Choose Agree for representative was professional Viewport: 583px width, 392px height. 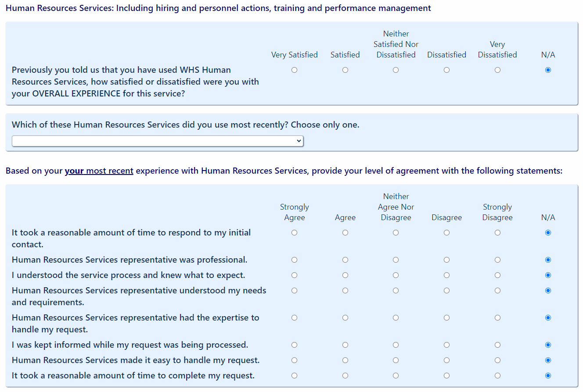(345, 260)
